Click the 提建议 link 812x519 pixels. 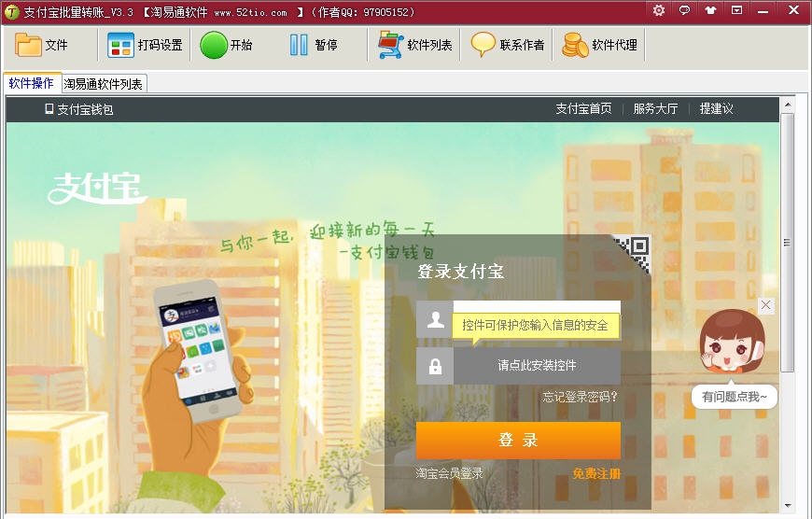click(x=717, y=109)
